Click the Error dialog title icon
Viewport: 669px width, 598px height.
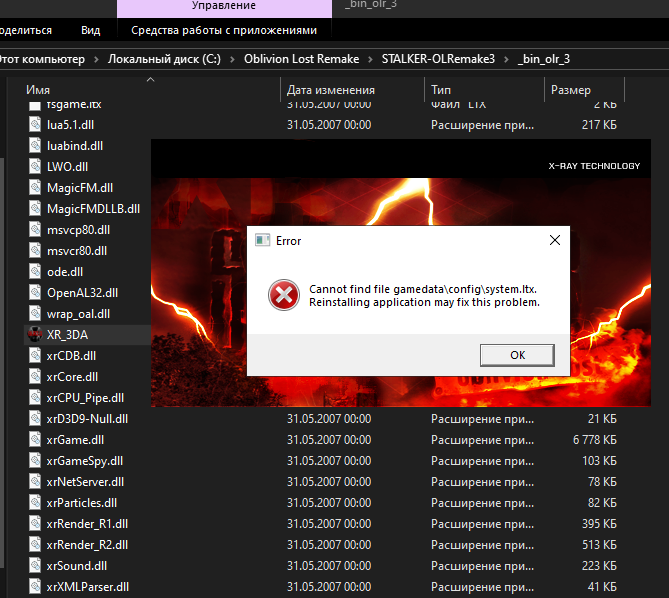(262, 240)
